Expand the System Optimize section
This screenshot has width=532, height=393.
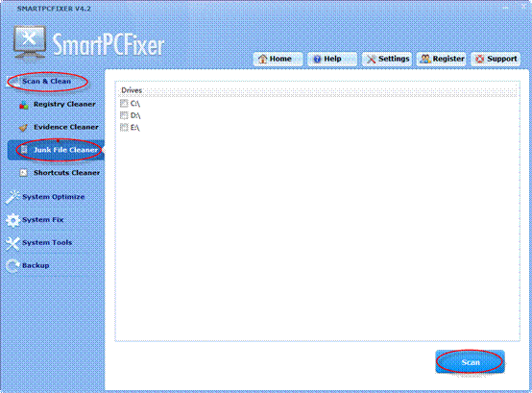pyautogui.click(x=53, y=197)
